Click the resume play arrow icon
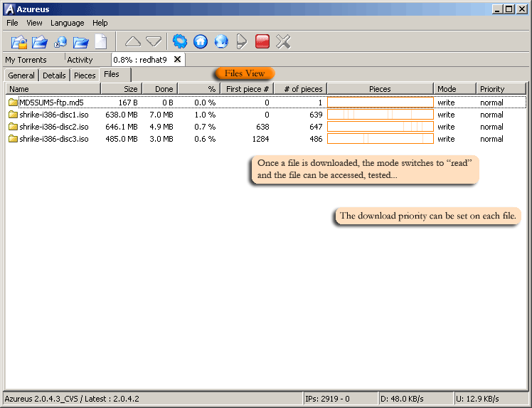The height and width of the screenshot is (408, 532). tap(241, 42)
